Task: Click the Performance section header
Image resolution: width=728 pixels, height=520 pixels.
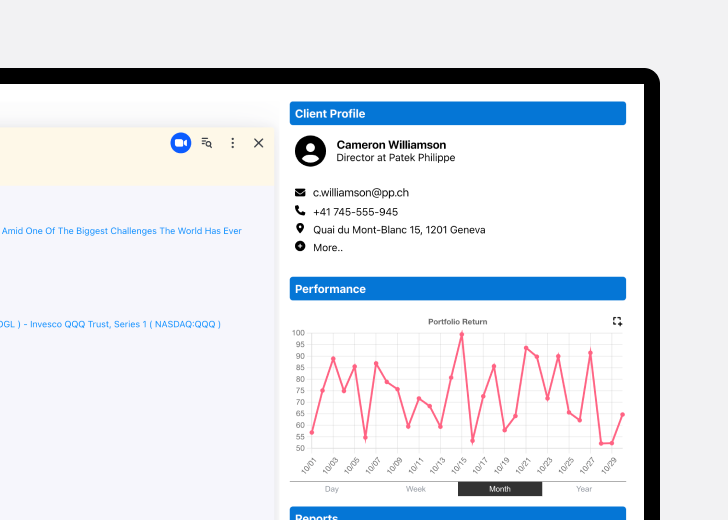Action: coord(458,289)
